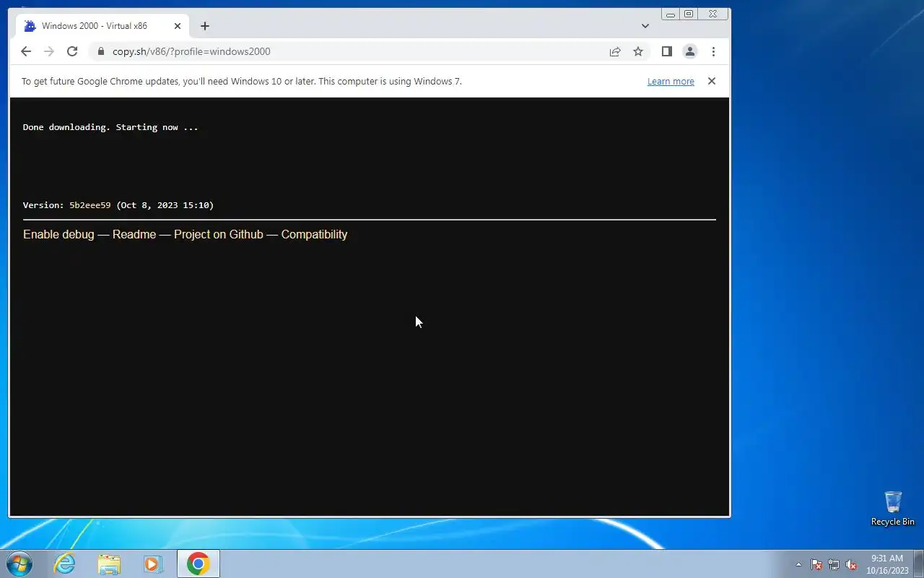Click the address bar showing copy.sh/v86
This screenshot has height=578, width=924.
(x=350, y=51)
